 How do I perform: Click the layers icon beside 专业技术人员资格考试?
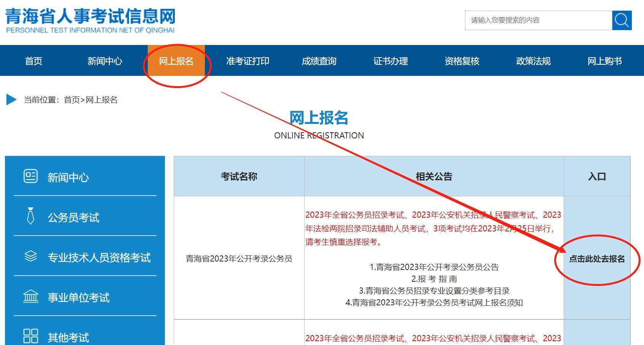(30, 256)
